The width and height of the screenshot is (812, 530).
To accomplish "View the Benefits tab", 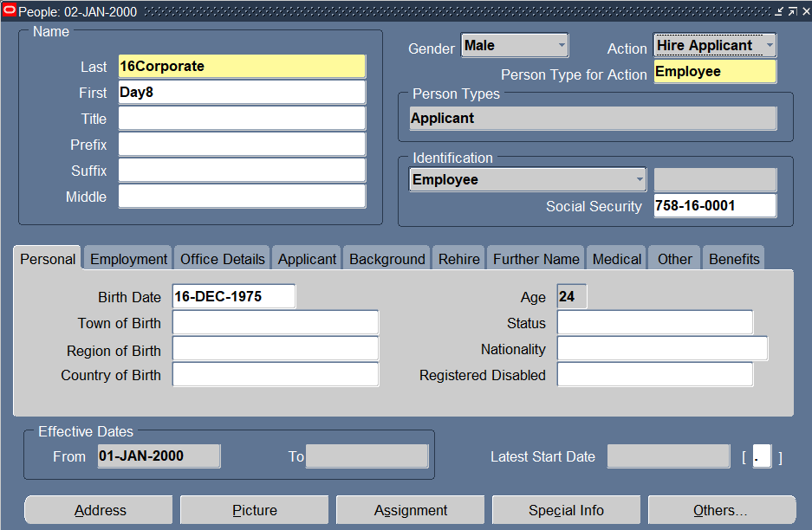I will [x=734, y=259].
